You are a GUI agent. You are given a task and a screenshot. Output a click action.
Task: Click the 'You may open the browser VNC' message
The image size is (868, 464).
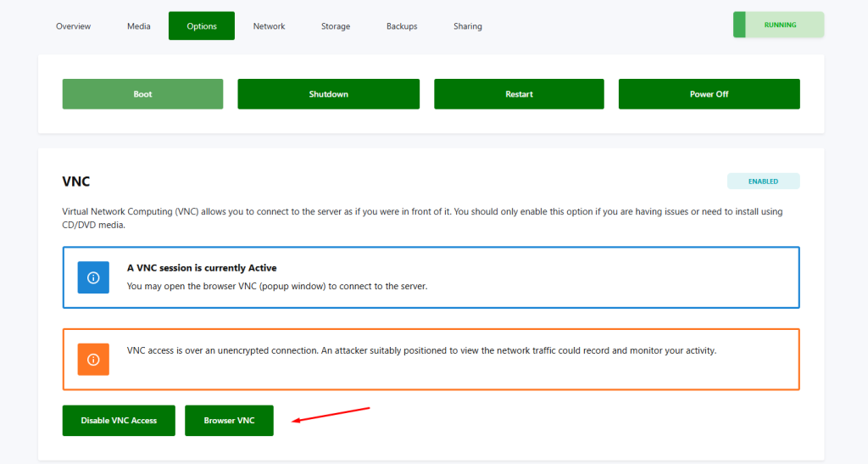[277, 286]
